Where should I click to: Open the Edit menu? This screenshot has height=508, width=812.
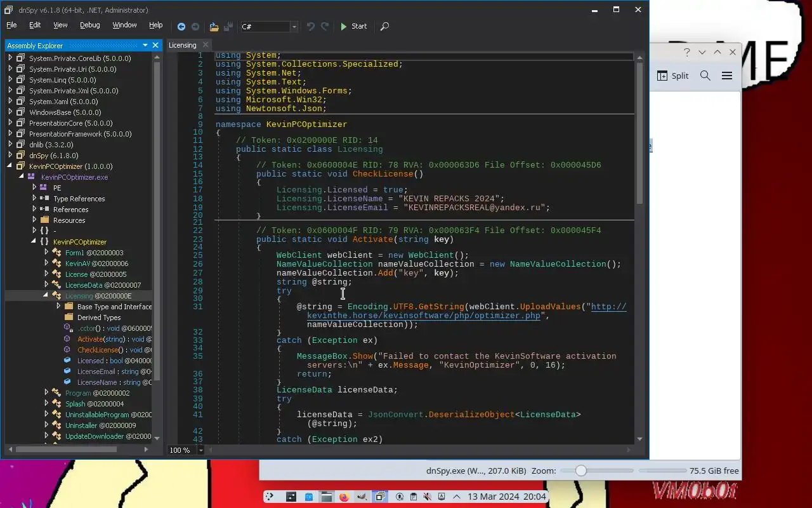click(35, 25)
